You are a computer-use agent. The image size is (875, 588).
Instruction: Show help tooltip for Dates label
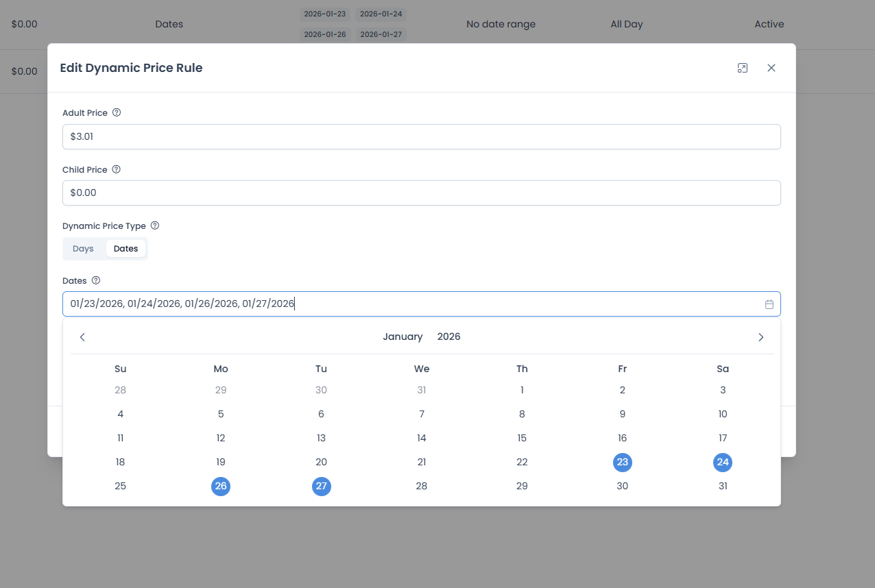coord(96,280)
